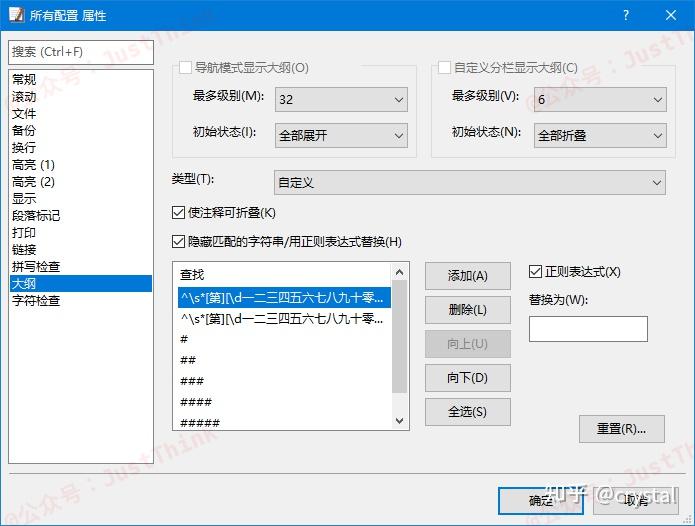
Task: Expand 最多级别(M) dropdown showing 32
Action: [x=341, y=99]
